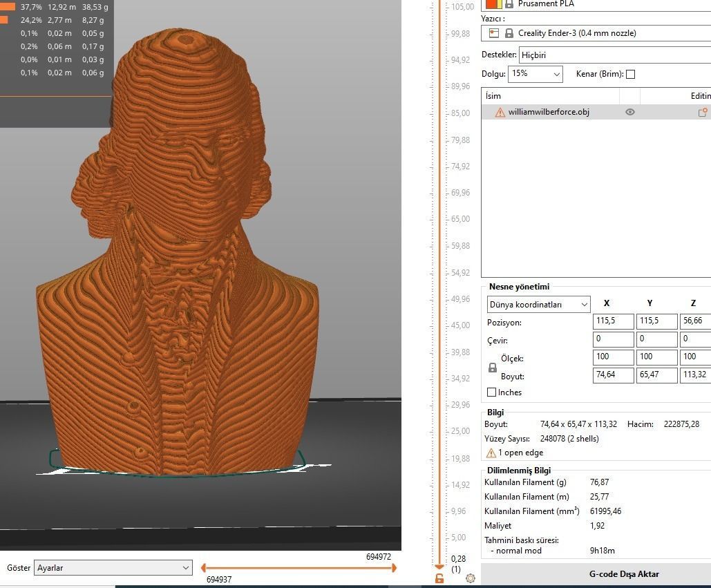The width and height of the screenshot is (711, 588).
Task: Open the Göster Ayarlar view dropdown
Action: (113, 567)
